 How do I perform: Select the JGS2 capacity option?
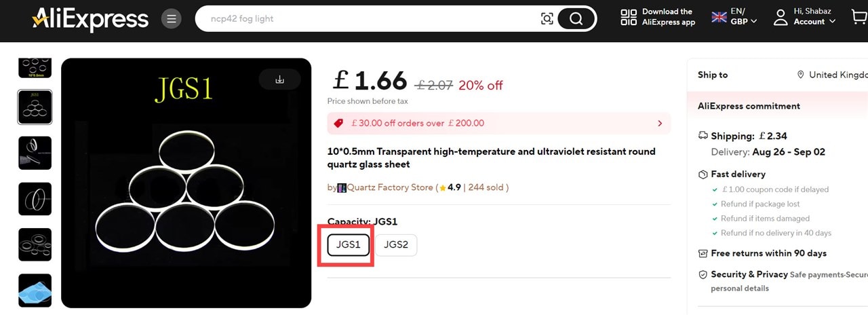396,245
